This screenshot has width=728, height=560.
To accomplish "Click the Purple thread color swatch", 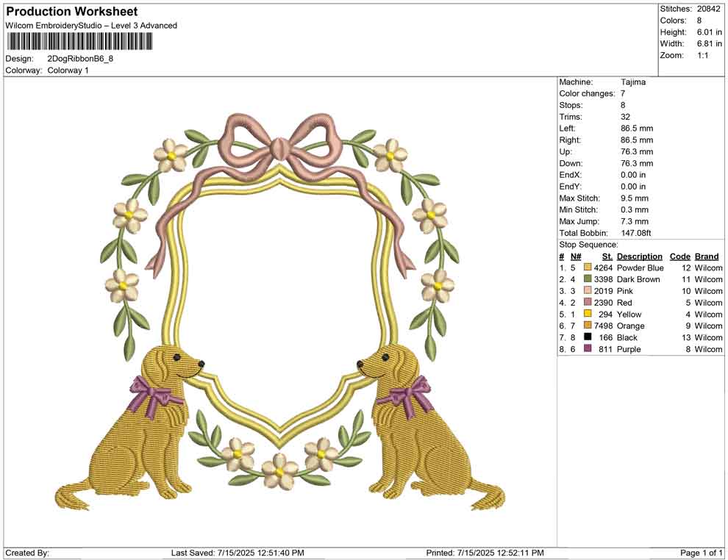I will (x=588, y=349).
